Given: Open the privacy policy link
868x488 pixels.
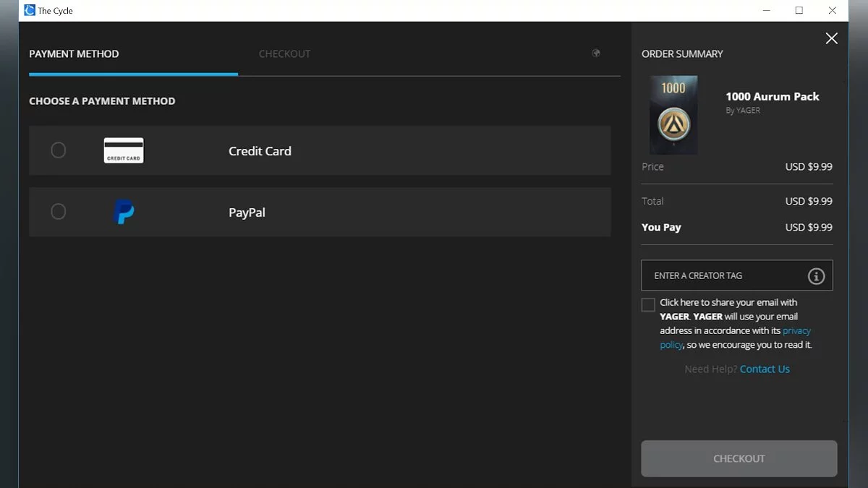Looking at the screenshot, I should [x=796, y=331].
